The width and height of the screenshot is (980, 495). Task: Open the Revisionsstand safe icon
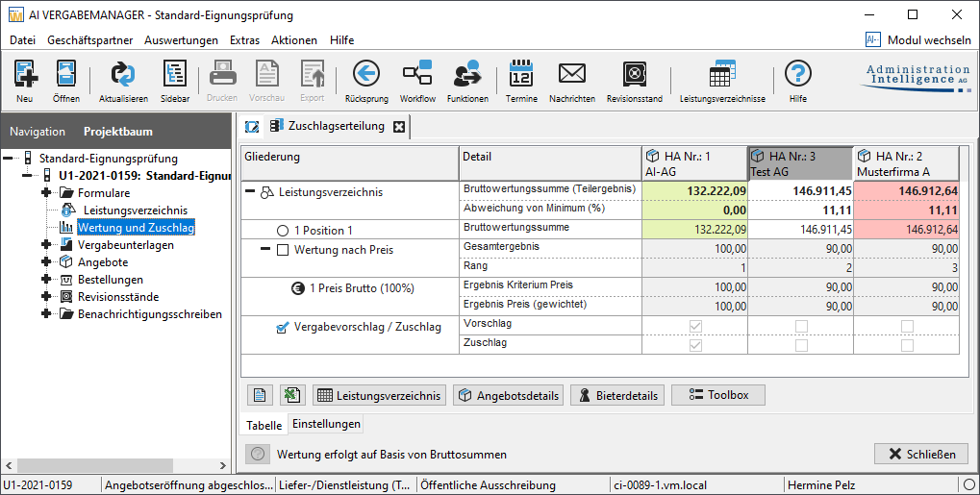click(635, 74)
